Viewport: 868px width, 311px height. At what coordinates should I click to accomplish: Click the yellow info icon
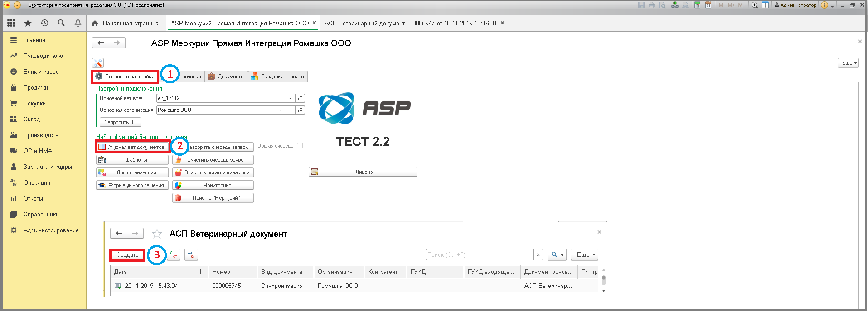click(824, 5)
